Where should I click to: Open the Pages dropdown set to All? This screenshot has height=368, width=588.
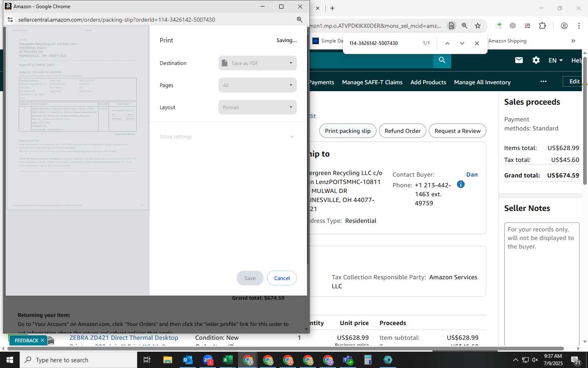258,85
